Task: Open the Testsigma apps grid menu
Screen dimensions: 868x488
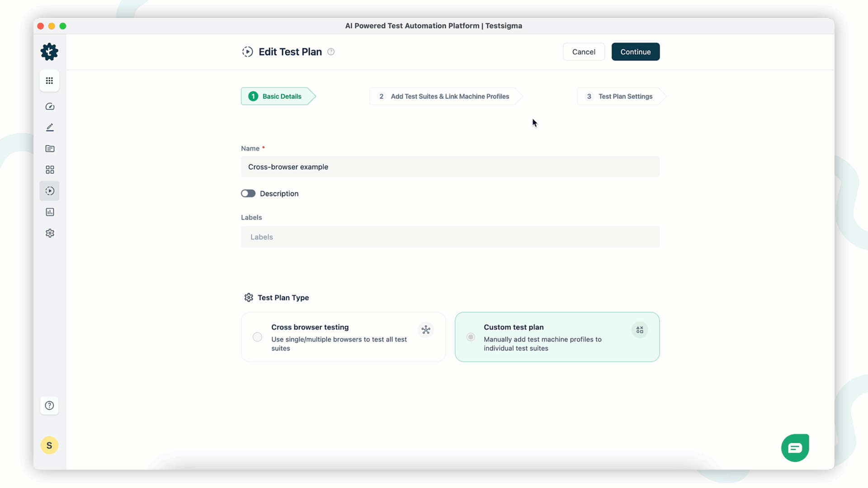Action: 49,80
